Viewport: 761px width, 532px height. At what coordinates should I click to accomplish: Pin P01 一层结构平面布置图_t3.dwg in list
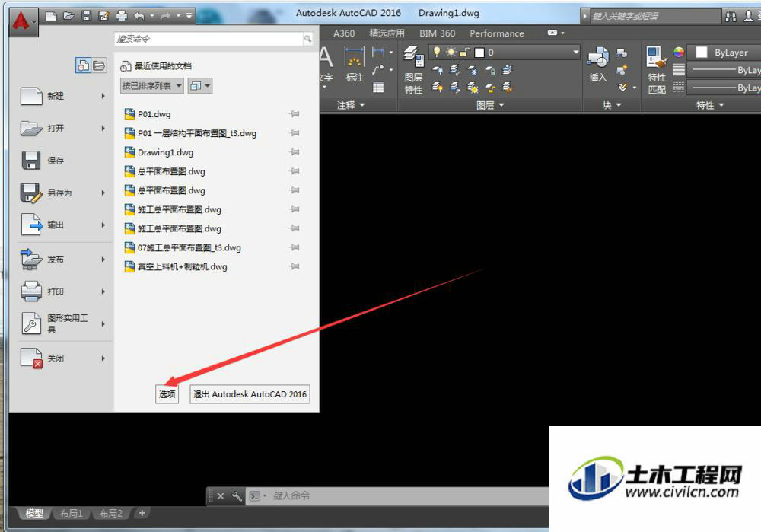tap(295, 133)
